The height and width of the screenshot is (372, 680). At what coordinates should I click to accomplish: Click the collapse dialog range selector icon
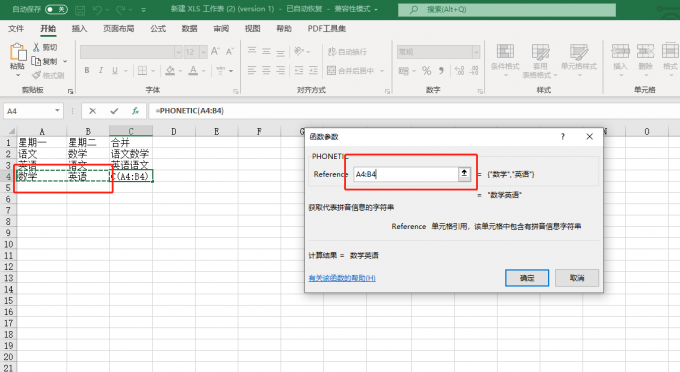pos(464,174)
